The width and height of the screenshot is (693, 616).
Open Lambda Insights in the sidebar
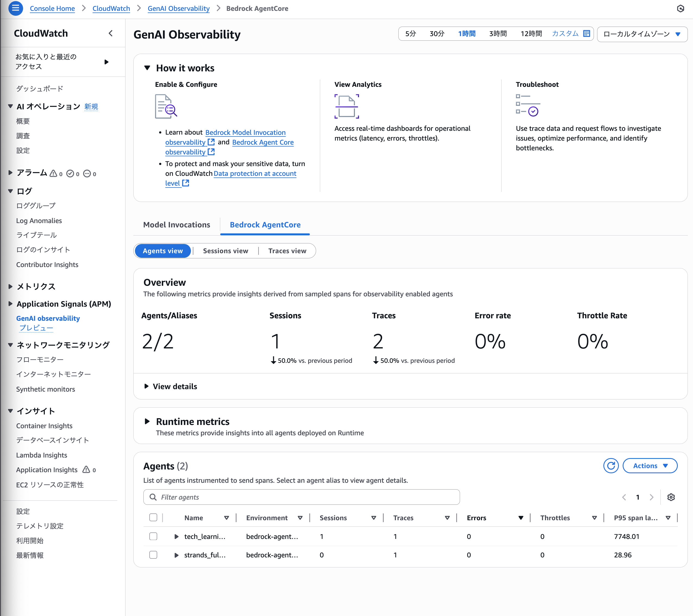pyautogui.click(x=42, y=455)
